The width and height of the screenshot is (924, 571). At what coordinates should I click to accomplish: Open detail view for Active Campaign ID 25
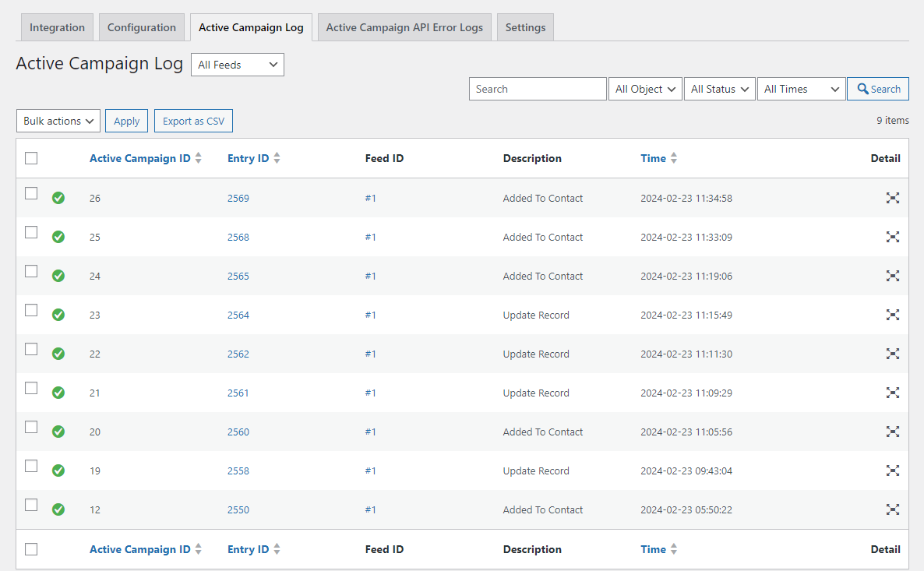(x=892, y=237)
